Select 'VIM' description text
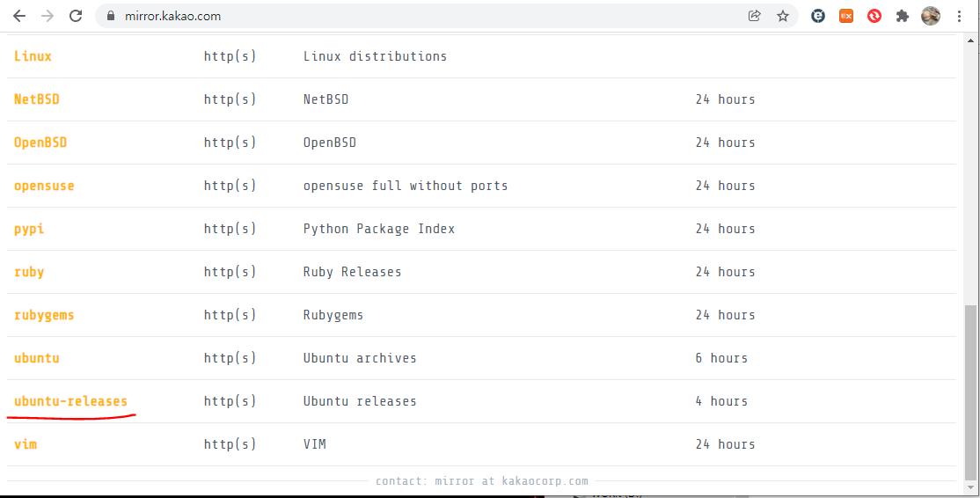The height and width of the screenshot is (498, 980). click(314, 444)
